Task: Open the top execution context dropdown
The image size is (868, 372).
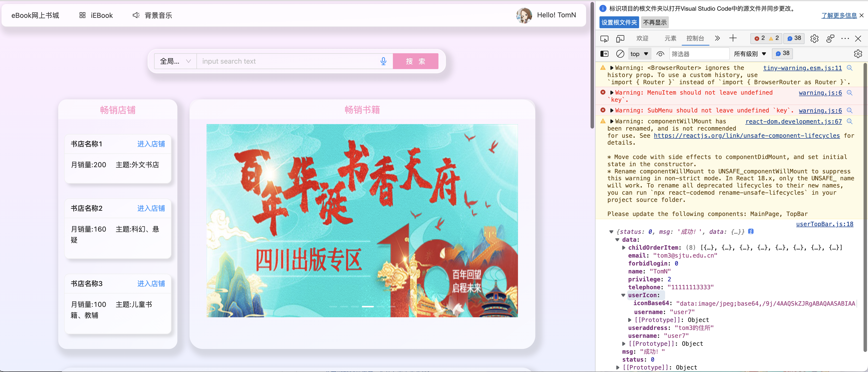Action: 639,53
